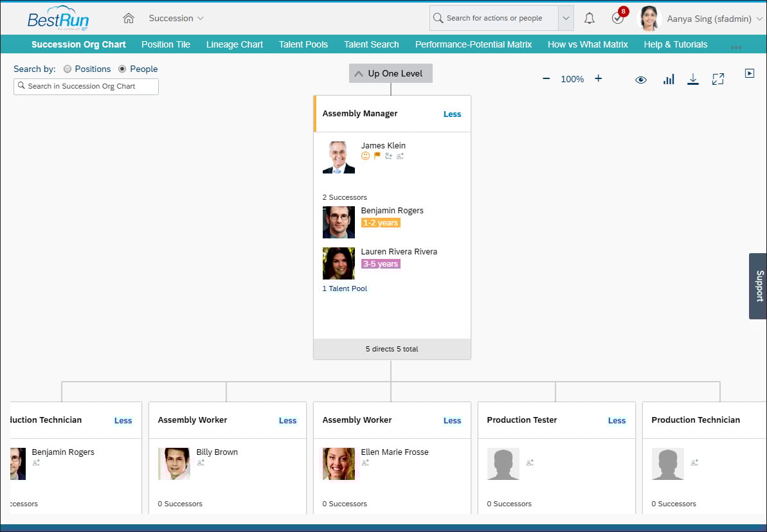Open notifications via the bell icon
767x532 pixels.
click(x=589, y=17)
